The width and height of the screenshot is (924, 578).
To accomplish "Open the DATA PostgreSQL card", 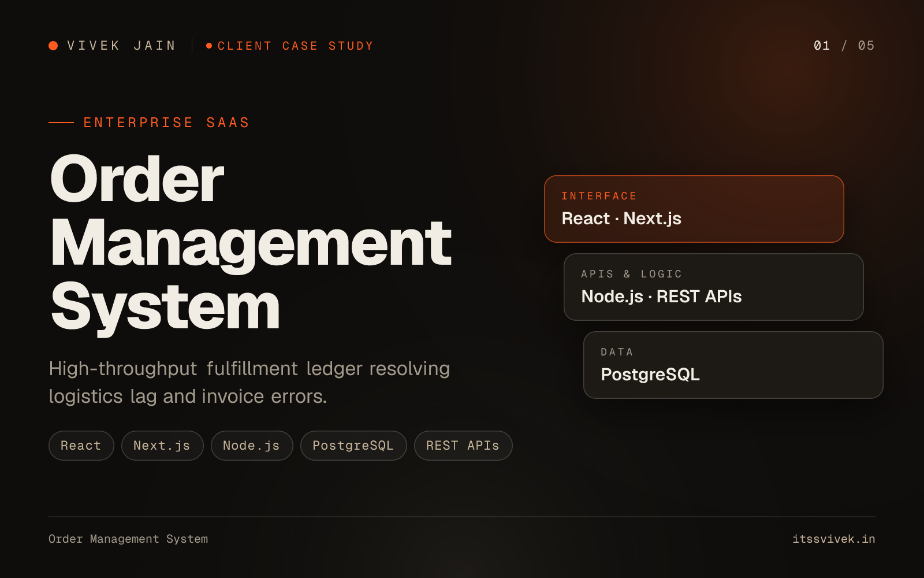I will click(733, 365).
